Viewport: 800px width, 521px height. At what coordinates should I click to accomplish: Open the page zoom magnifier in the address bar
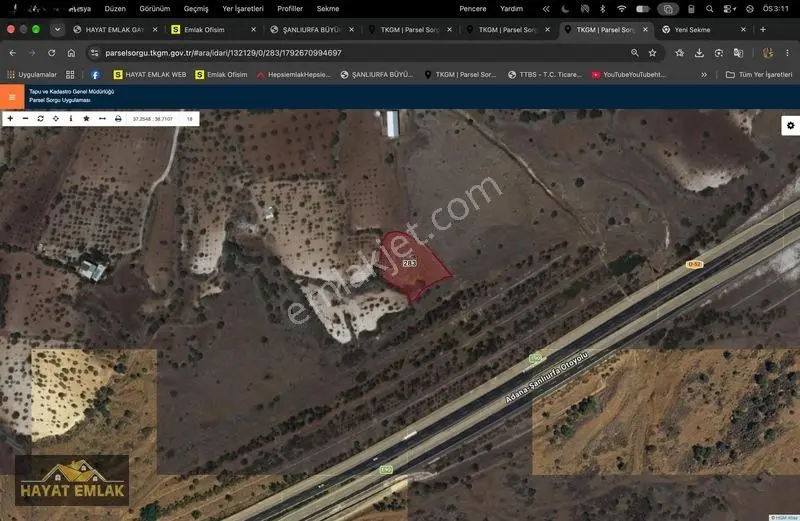(x=635, y=53)
